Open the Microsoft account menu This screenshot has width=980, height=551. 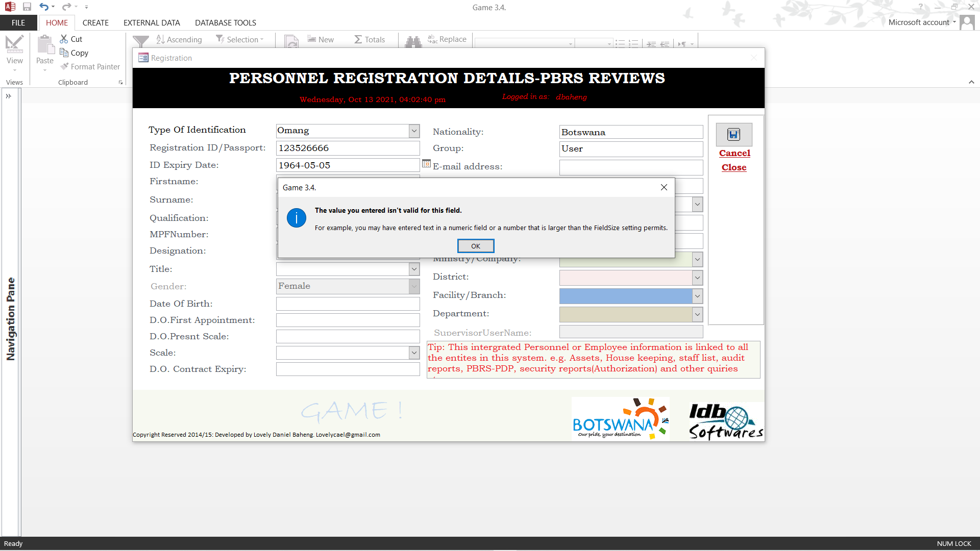pyautogui.click(x=922, y=22)
